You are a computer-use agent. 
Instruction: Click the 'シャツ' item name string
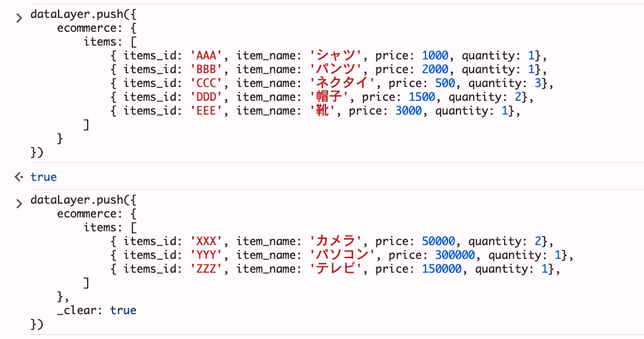336,55
